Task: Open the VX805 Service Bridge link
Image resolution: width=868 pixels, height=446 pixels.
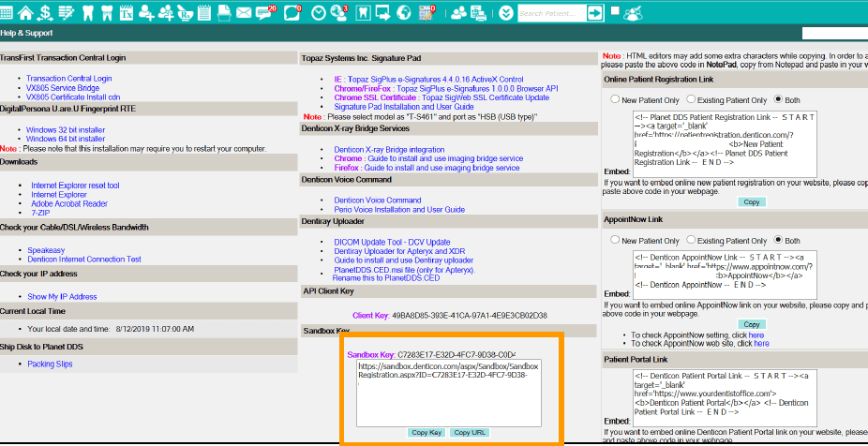Action: click(63, 88)
